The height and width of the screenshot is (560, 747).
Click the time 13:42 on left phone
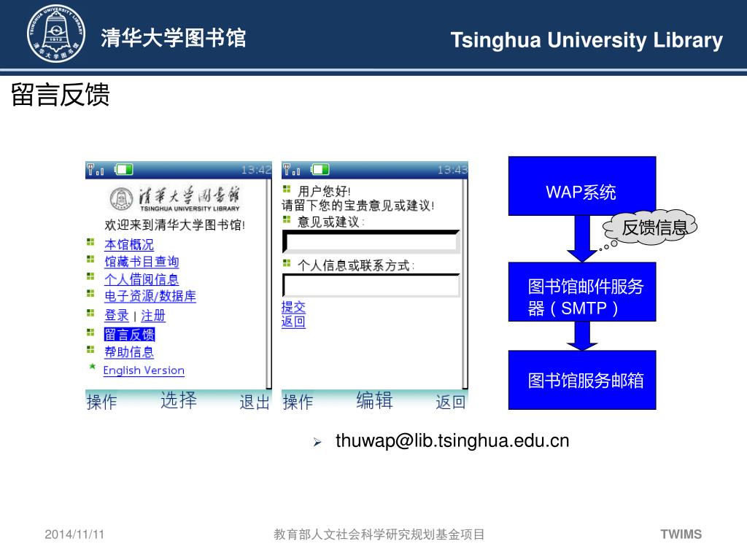pos(256,169)
